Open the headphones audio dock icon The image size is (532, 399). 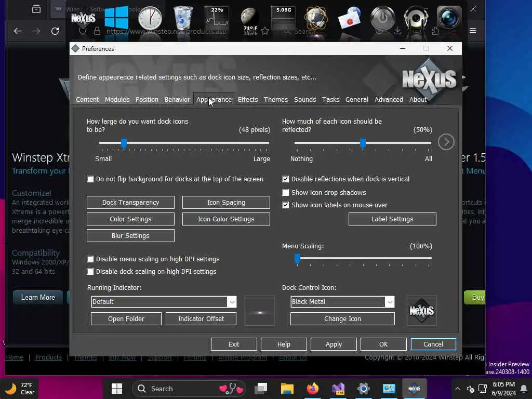(416, 18)
